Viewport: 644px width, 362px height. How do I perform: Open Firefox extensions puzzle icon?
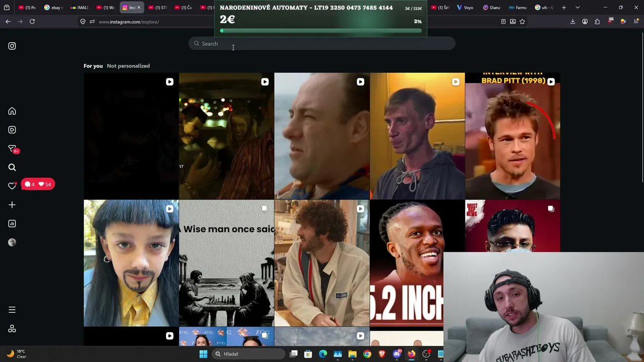point(597,22)
